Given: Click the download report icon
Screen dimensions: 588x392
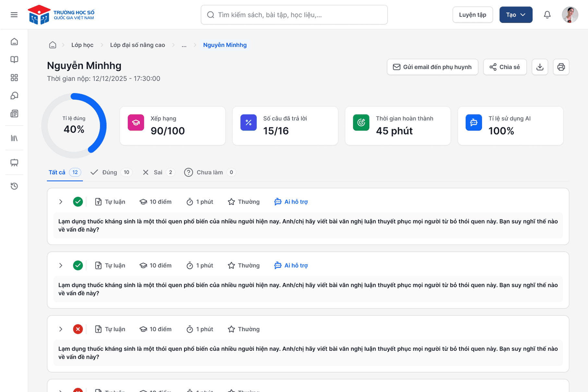Looking at the screenshot, I should coord(540,67).
